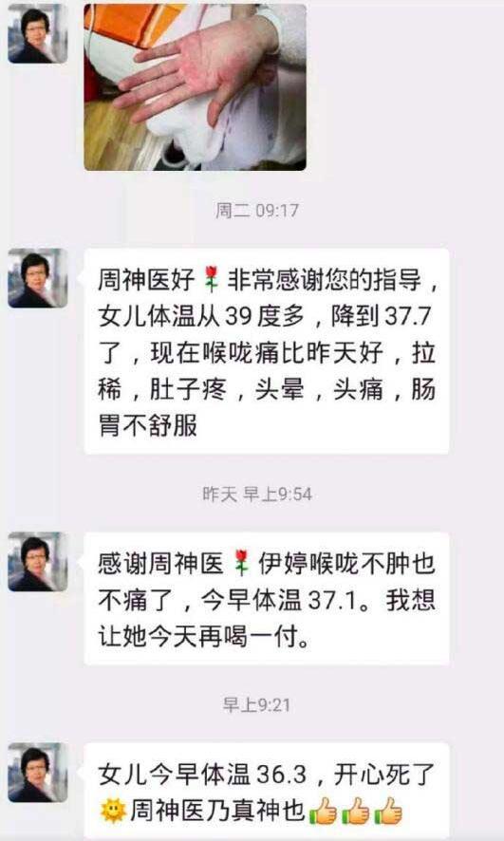The width and height of the screenshot is (504, 841).
Task: Select the message about 体温从 39 度多
Action: point(267,351)
